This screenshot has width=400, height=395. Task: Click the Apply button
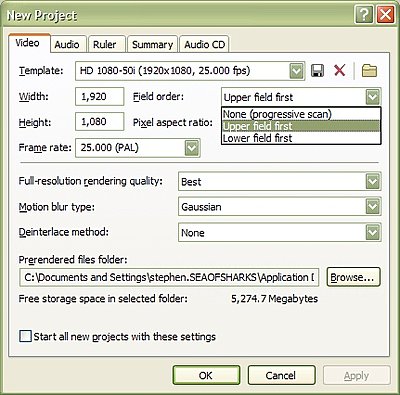[356, 375]
